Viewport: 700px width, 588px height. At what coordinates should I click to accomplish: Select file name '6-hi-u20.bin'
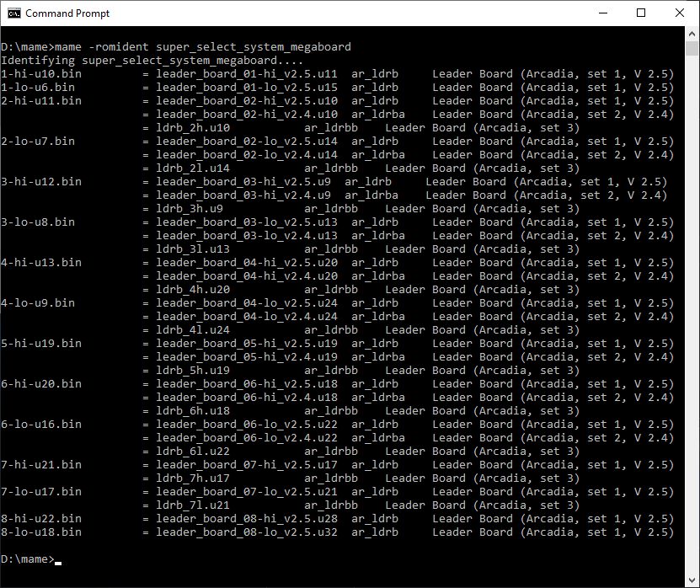pyautogui.click(x=41, y=383)
